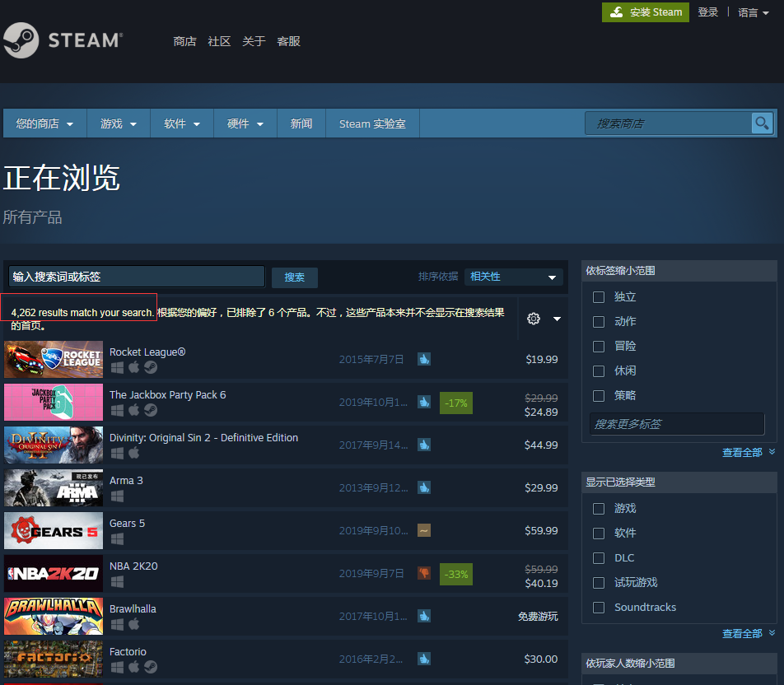Click the magnifier icon in store search
The width and height of the screenshot is (784, 685).
click(x=762, y=123)
